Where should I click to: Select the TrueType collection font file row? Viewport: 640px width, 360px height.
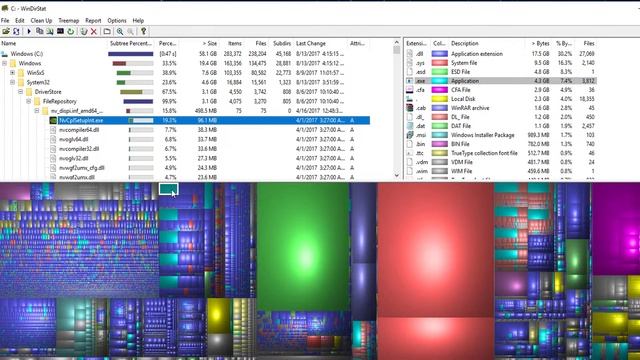click(500, 153)
